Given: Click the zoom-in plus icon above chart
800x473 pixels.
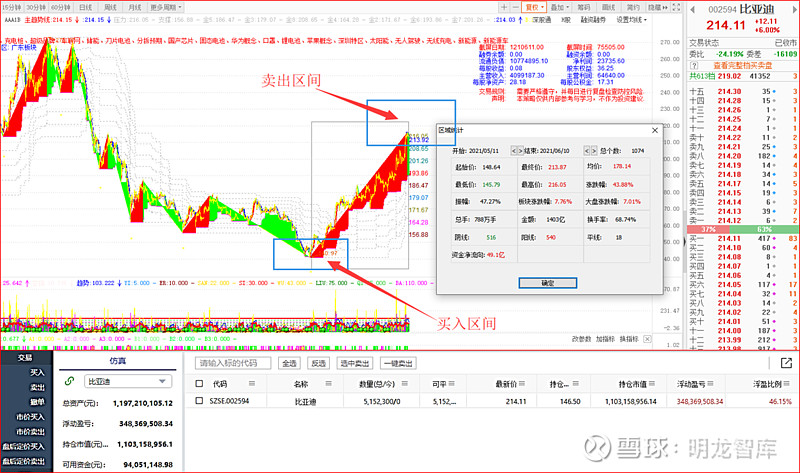Looking at the screenshot, I should [x=504, y=7].
